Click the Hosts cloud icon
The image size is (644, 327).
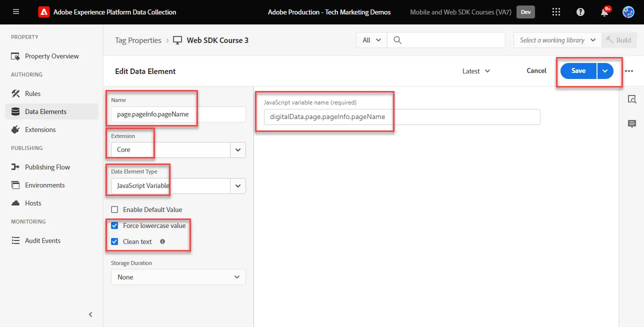point(15,203)
